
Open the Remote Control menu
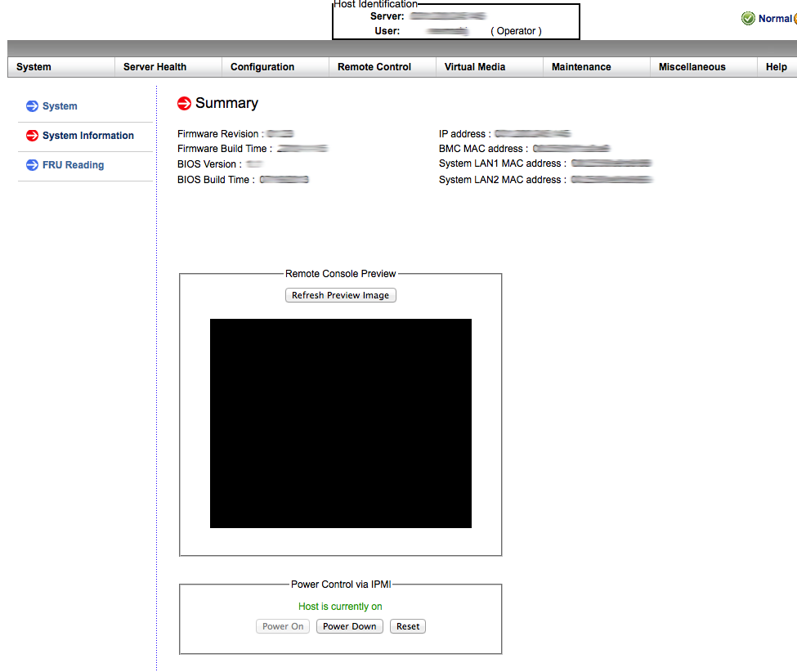tap(374, 67)
